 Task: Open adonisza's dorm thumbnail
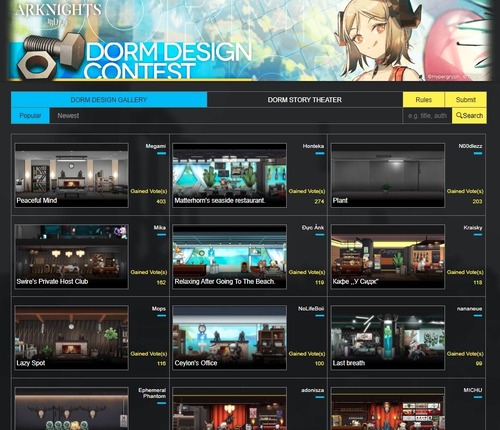coord(229,409)
